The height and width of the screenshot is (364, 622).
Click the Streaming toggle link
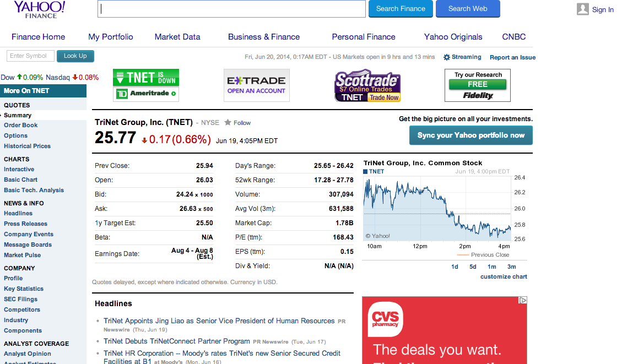click(467, 57)
